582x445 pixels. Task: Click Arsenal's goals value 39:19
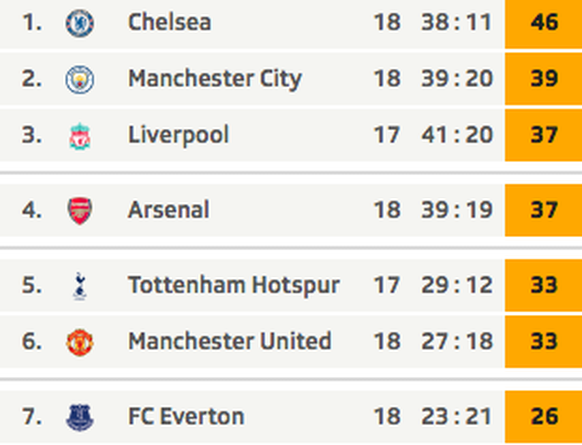click(x=457, y=210)
